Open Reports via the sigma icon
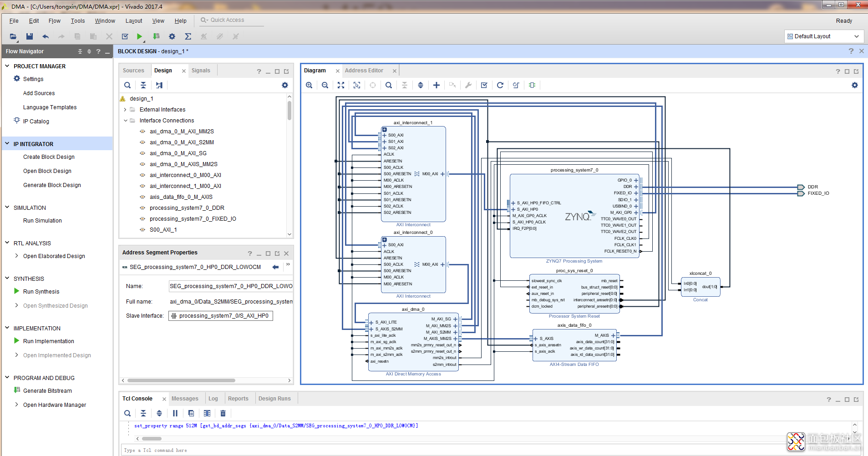The height and width of the screenshot is (456, 868). click(188, 36)
